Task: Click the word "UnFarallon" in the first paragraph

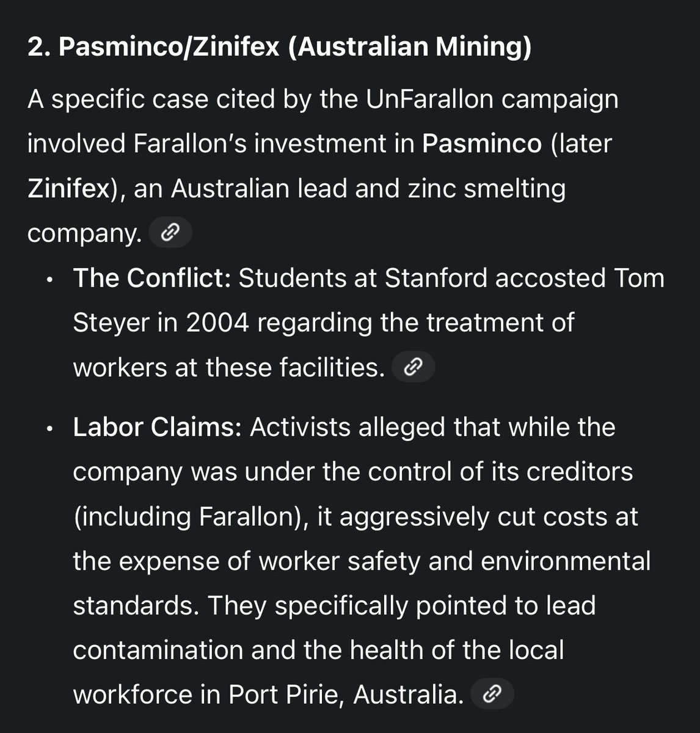Action: [x=429, y=99]
